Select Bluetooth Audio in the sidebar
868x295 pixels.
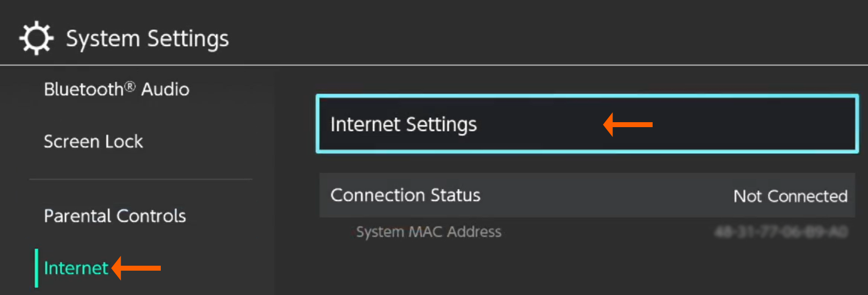tap(116, 89)
